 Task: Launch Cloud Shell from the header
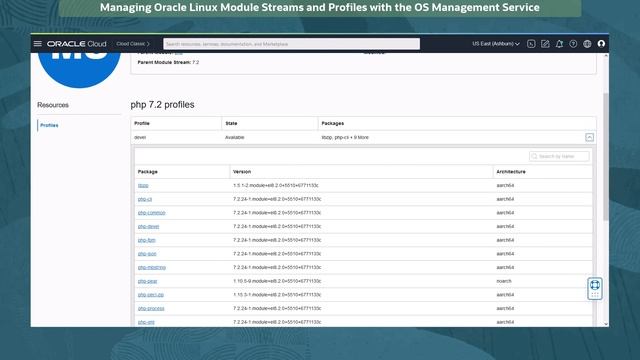pyautogui.click(x=531, y=44)
